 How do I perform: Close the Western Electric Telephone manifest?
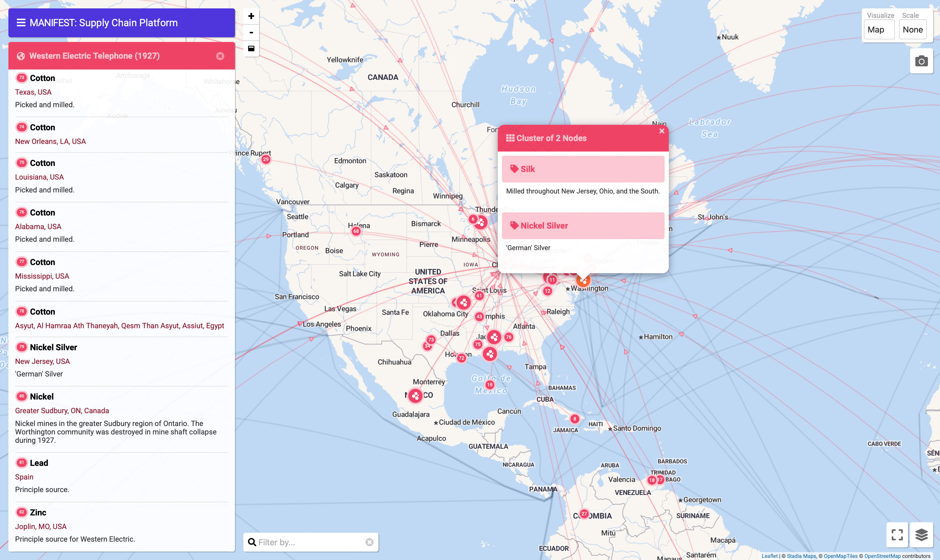coord(220,56)
